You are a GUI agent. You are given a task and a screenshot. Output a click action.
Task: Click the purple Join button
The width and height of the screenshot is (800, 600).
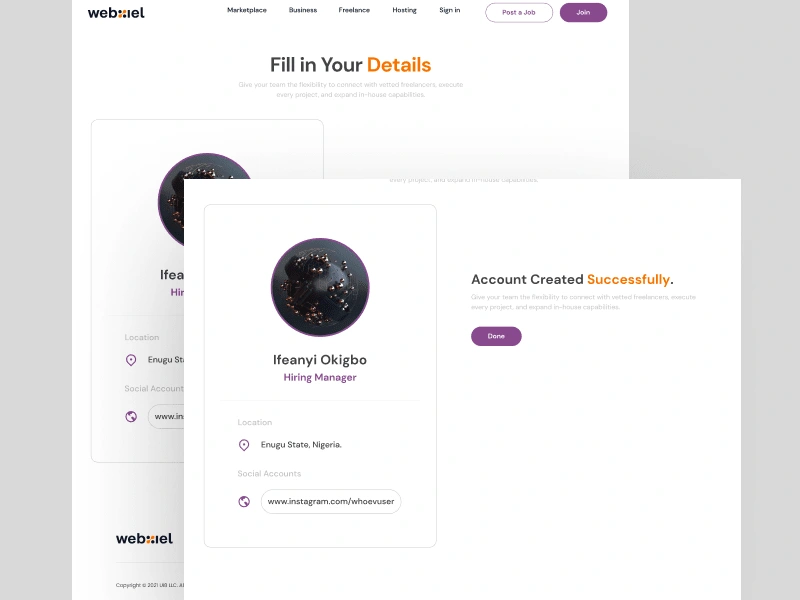(583, 13)
